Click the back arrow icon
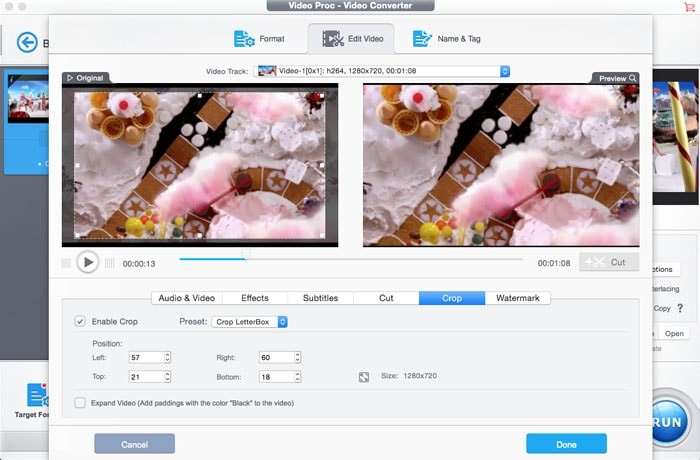 click(x=27, y=42)
